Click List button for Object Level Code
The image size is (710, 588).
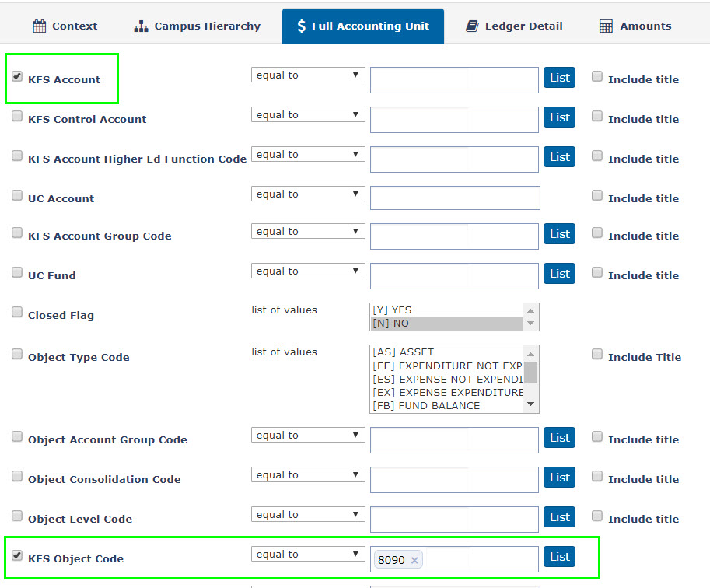tap(559, 517)
